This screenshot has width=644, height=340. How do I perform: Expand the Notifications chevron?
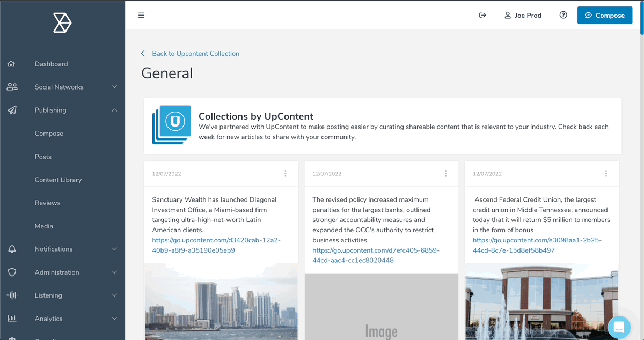[x=115, y=249]
